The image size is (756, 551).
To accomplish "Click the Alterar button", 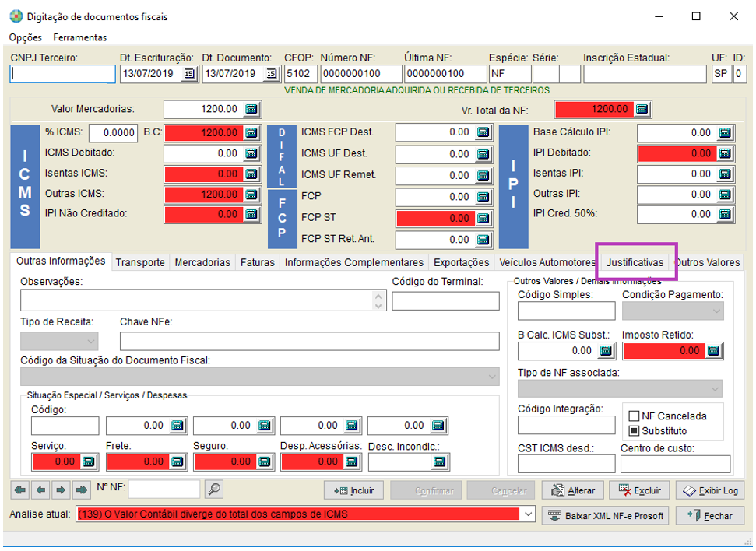I will pos(573,491).
